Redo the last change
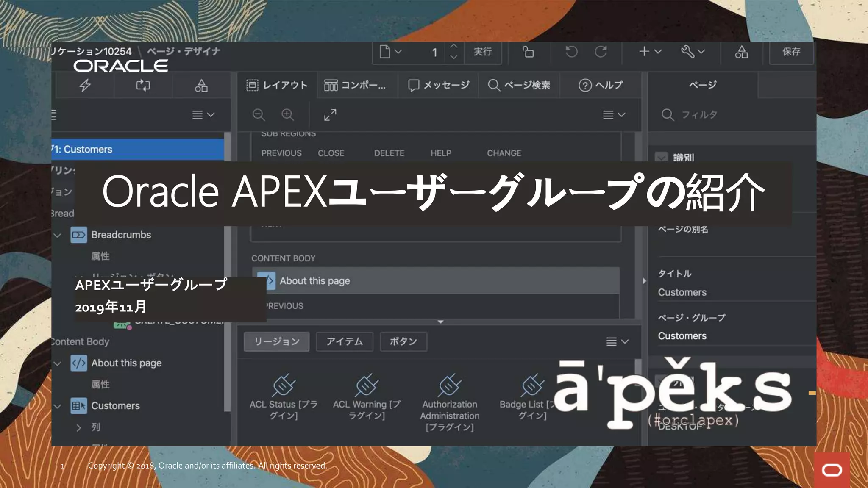The height and width of the screenshot is (488, 868). [x=601, y=52]
